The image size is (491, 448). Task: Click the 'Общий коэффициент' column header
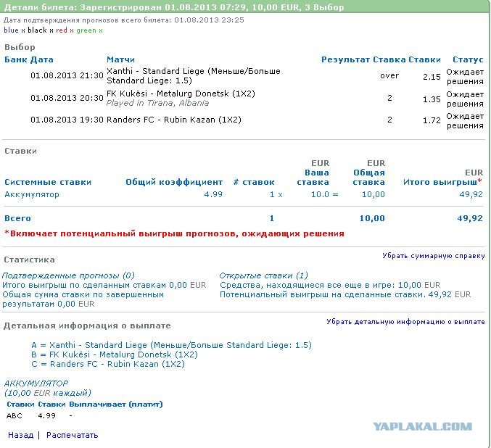(174, 183)
